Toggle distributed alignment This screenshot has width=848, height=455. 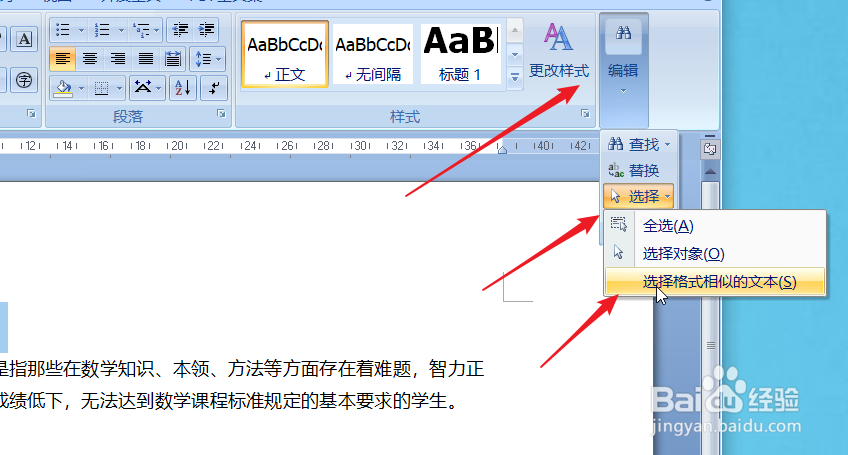click(173, 58)
